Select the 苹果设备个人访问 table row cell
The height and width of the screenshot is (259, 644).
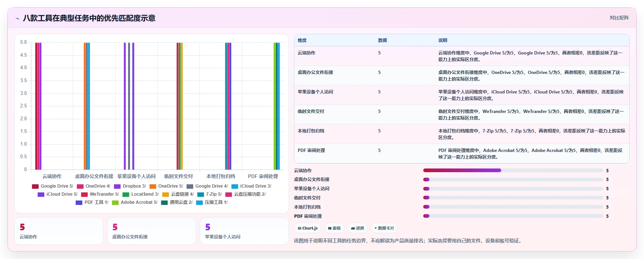pyautogui.click(x=335, y=95)
